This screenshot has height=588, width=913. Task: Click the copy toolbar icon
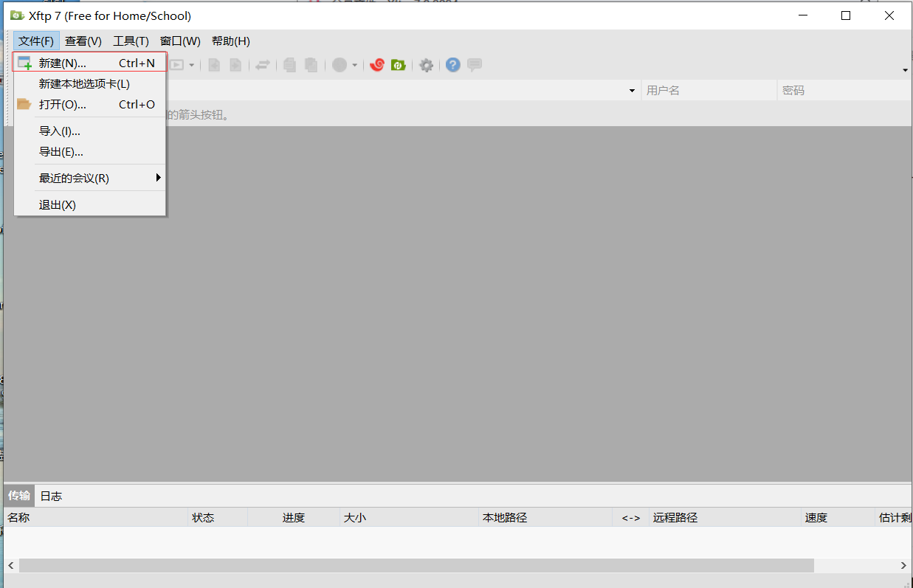coord(289,65)
